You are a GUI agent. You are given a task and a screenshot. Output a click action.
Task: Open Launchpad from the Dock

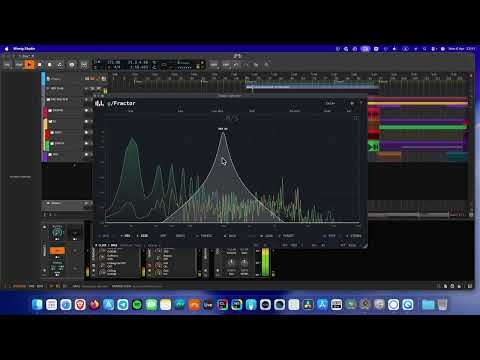click(x=52, y=305)
